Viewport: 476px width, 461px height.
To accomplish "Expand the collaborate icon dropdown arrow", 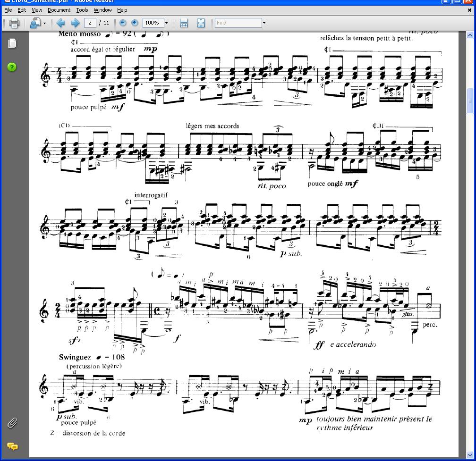I will 44,23.
